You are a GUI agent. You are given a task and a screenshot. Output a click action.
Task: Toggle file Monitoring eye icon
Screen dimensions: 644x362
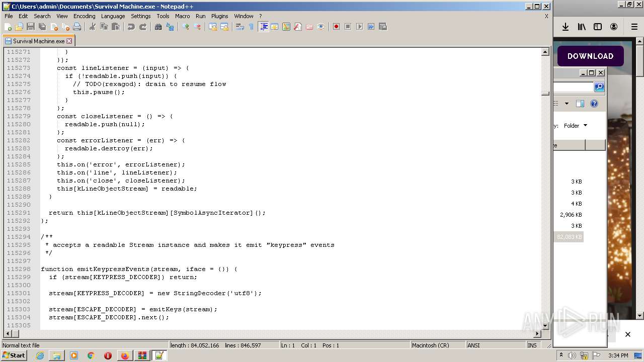tap(321, 27)
